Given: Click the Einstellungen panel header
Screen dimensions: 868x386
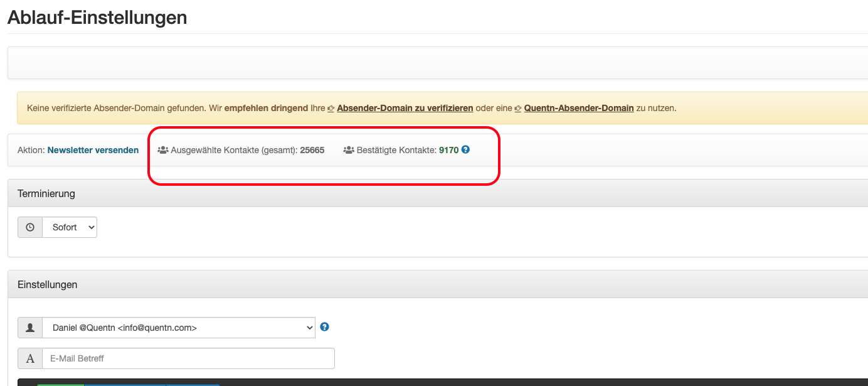Looking at the screenshot, I should pos(48,284).
